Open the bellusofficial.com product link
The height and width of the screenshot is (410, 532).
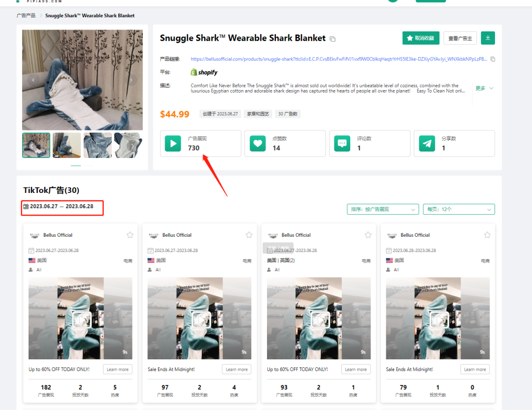pyautogui.click(x=339, y=59)
